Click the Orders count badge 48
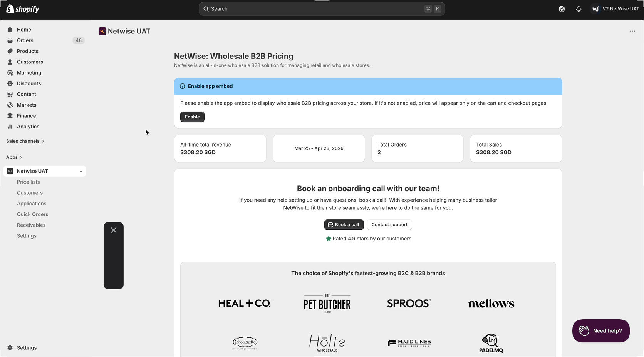The image size is (644, 357). [x=79, y=40]
